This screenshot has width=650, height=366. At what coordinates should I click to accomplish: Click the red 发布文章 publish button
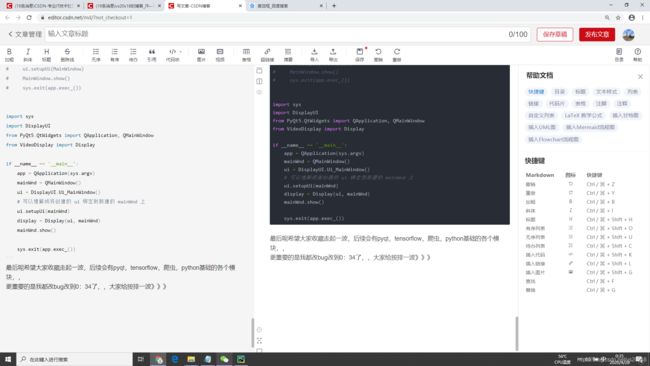pyautogui.click(x=597, y=34)
